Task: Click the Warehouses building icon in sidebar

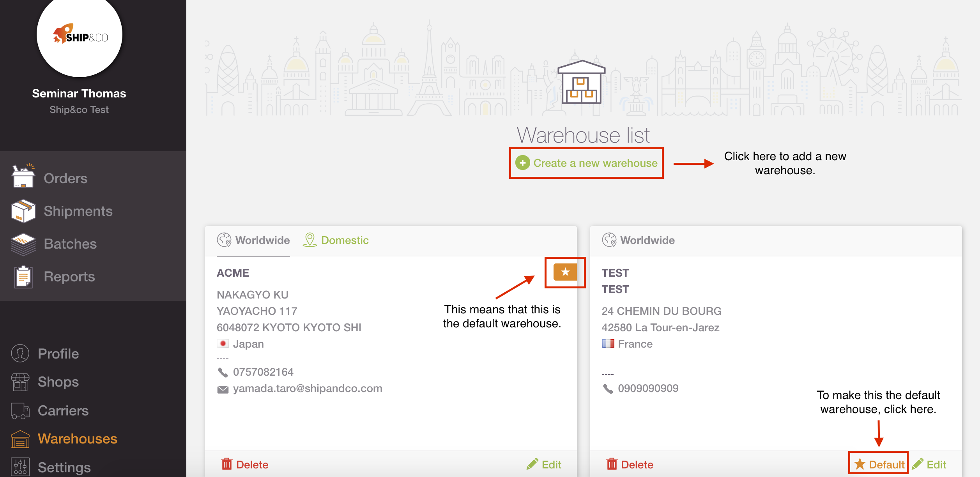Action: click(x=20, y=439)
